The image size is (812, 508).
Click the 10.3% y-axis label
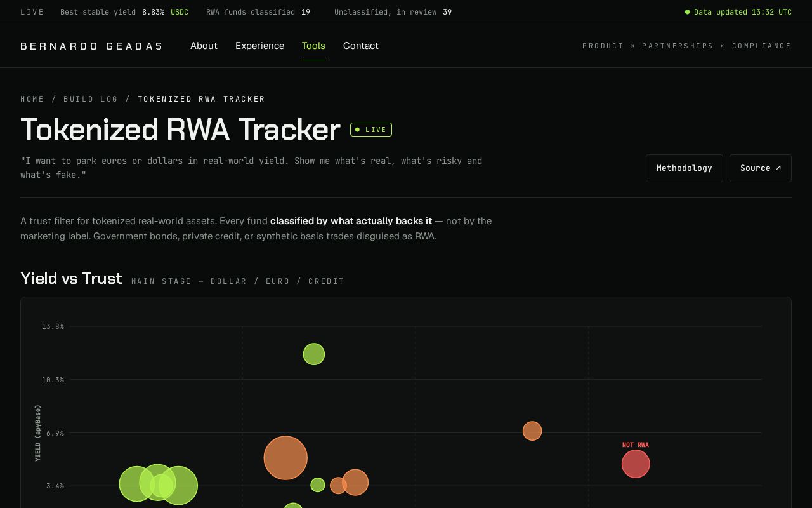click(x=53, y=380)
